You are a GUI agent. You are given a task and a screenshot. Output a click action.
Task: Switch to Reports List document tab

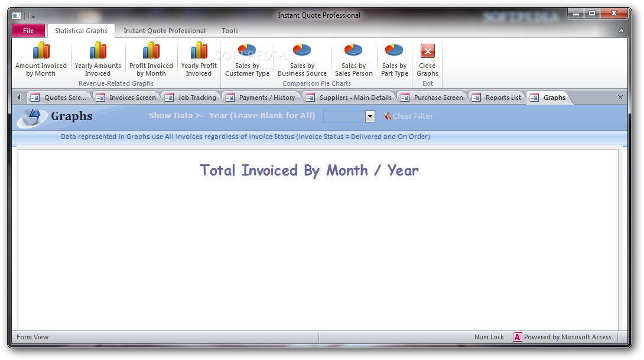tap(497, 98)
